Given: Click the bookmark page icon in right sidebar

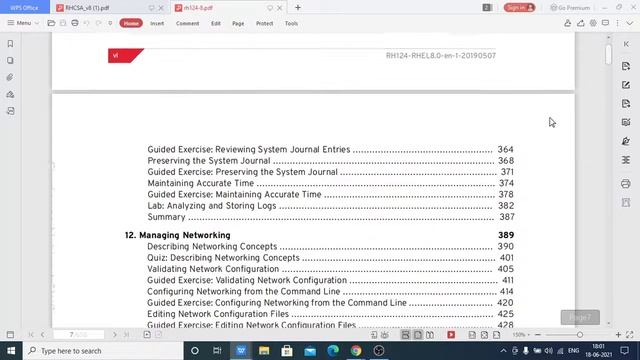Looking at the screenshot, I should (x=626, y=202).
